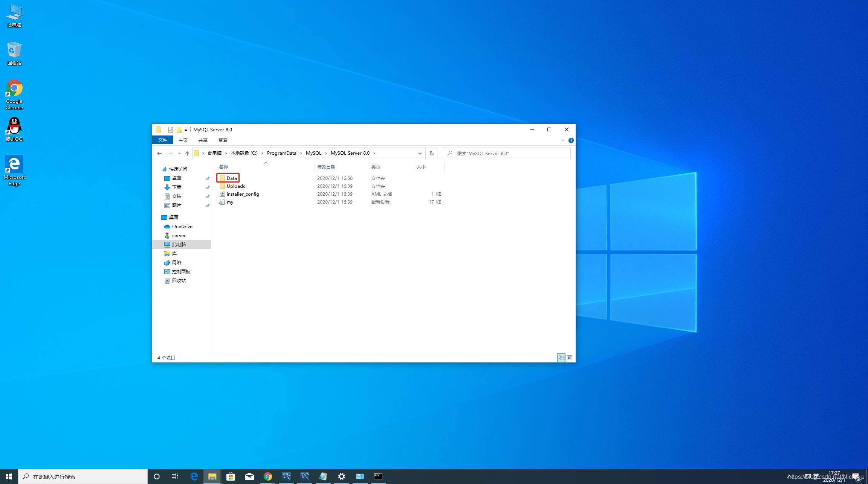This screenshot has height=484, width=868.
Task: Expand the recent locations dropdown arrow
Action: click(x=179, y=153)
